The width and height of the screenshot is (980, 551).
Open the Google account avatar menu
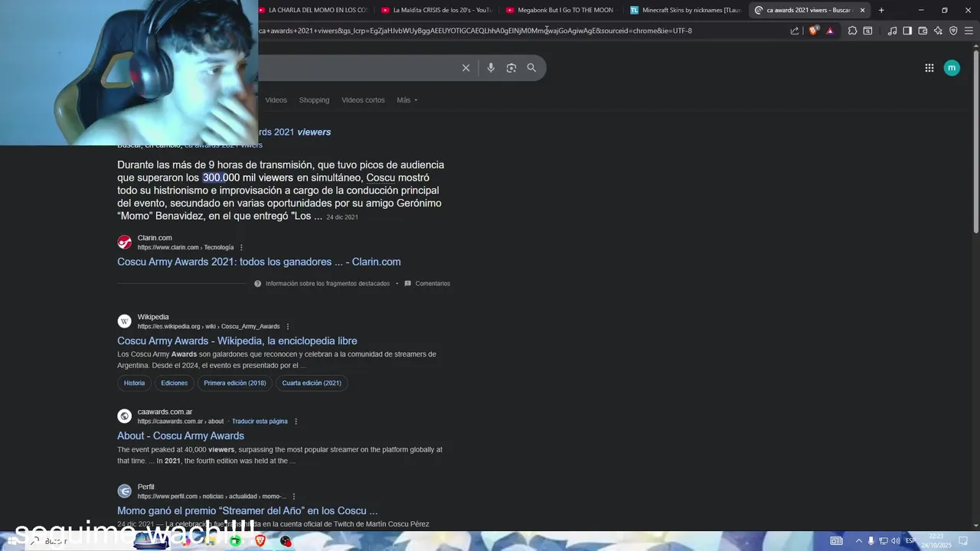(952, 68)
